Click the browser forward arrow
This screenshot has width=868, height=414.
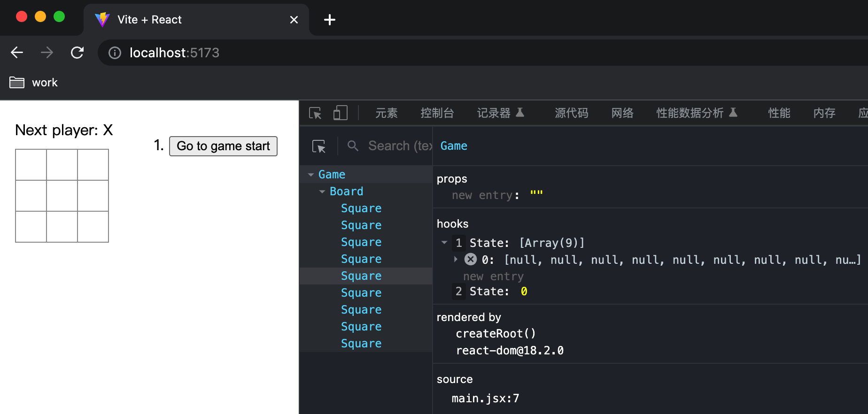pyautogui.click(x=47, y=53)
